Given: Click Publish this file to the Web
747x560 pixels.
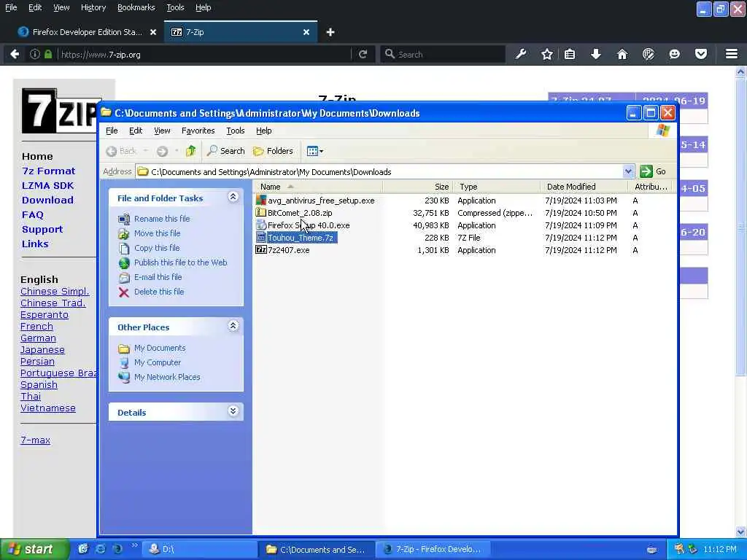Looking at the screenshot, I should pos(181,262).
